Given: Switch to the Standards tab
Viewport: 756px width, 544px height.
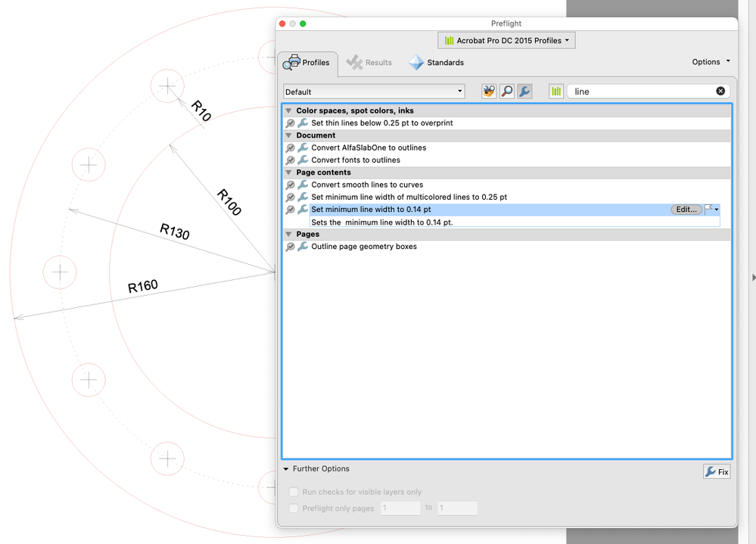Looking at the screenshot, I should (437, 63).
